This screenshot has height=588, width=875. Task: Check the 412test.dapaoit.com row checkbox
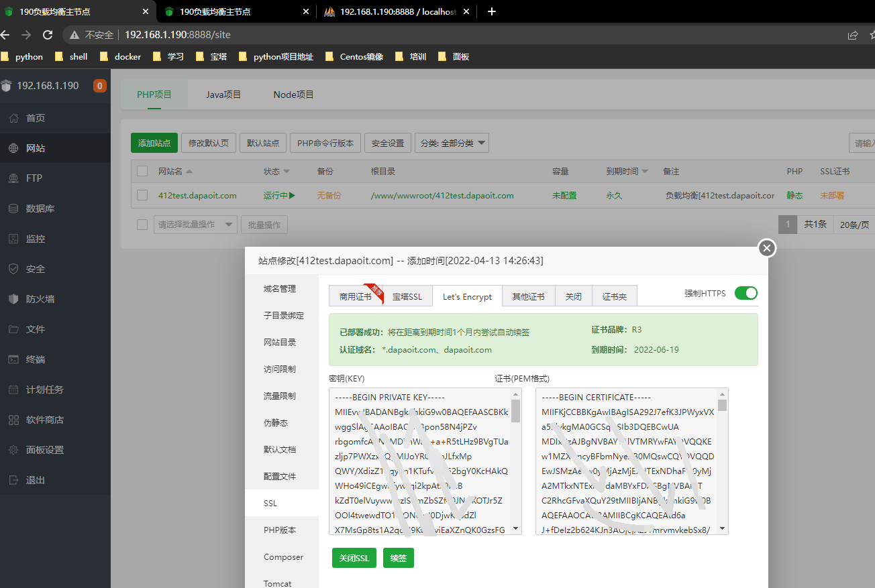[x=142, y=195]
